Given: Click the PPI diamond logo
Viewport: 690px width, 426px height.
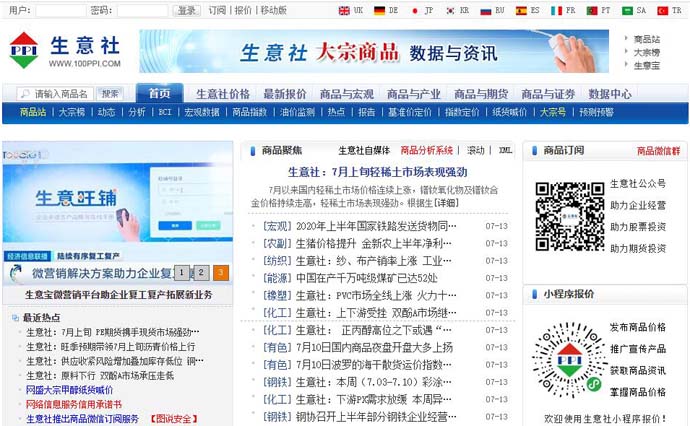Looking at the screenshot, I should pos(24,50).
